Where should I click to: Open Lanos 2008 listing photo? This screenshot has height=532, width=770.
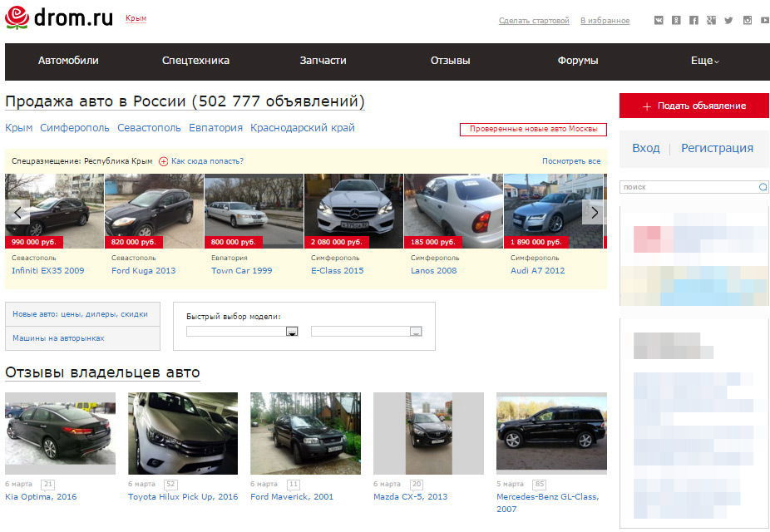pos(453,211)
